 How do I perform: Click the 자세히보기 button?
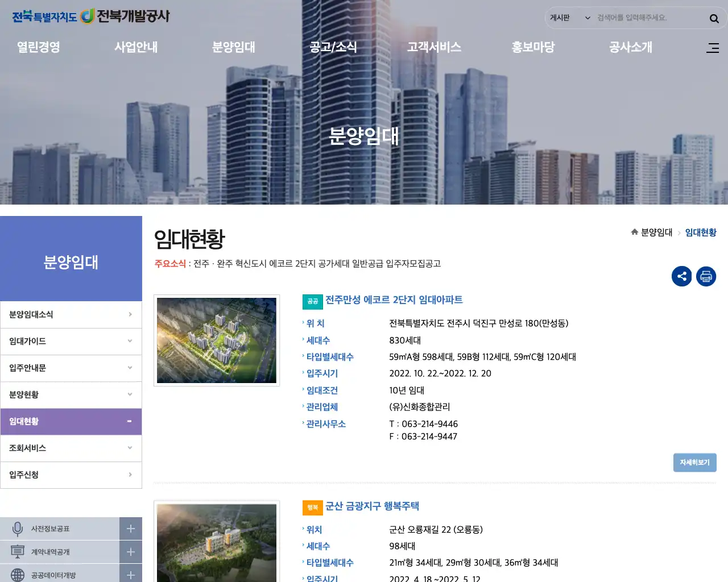pos(694,463)
